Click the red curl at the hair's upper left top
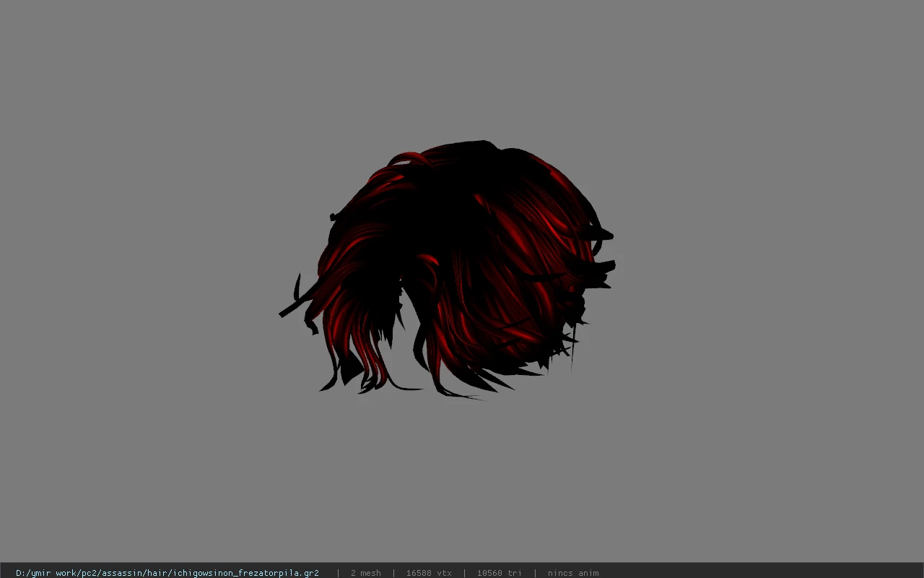 404,160
